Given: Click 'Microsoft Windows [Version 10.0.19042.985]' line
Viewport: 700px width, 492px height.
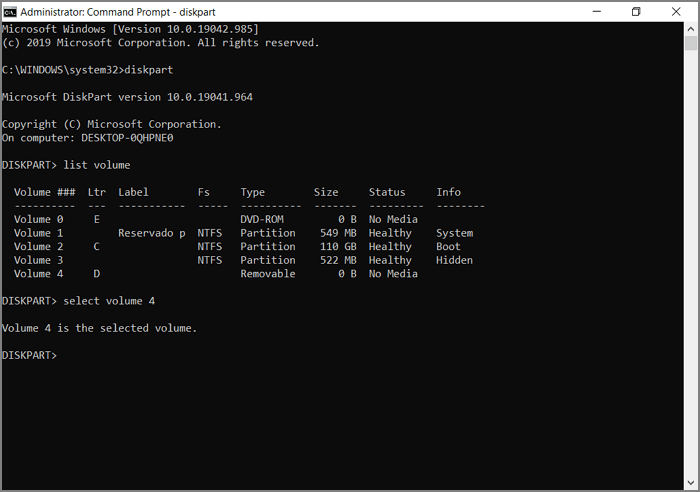Looking at the screenshot, I should click(130, 29).
